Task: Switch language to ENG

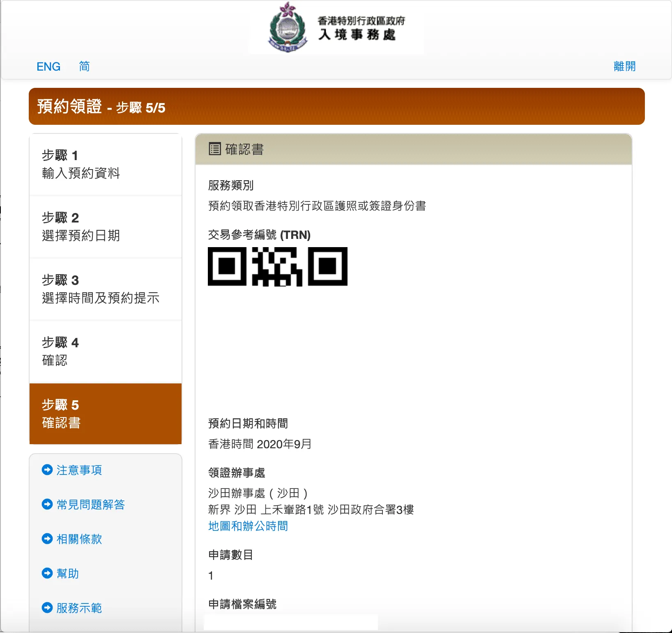Action: pyautogui.click(x=48, y=67)
